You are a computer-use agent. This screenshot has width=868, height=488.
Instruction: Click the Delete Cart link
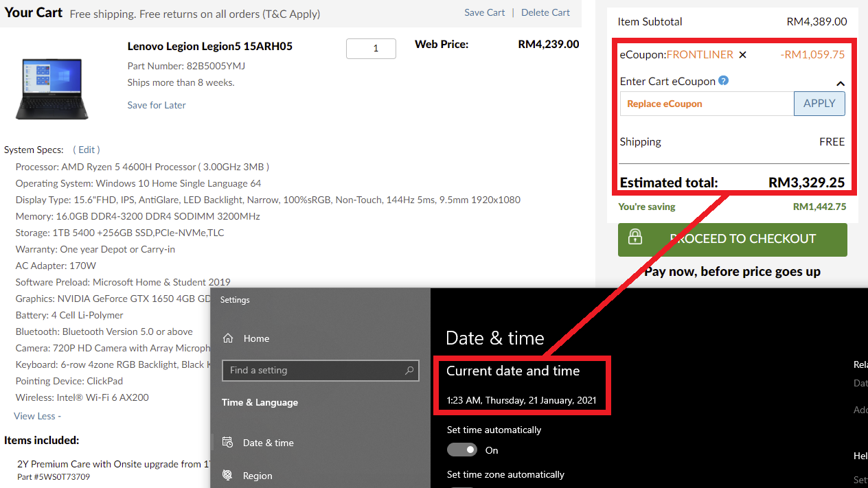[545, 12]
